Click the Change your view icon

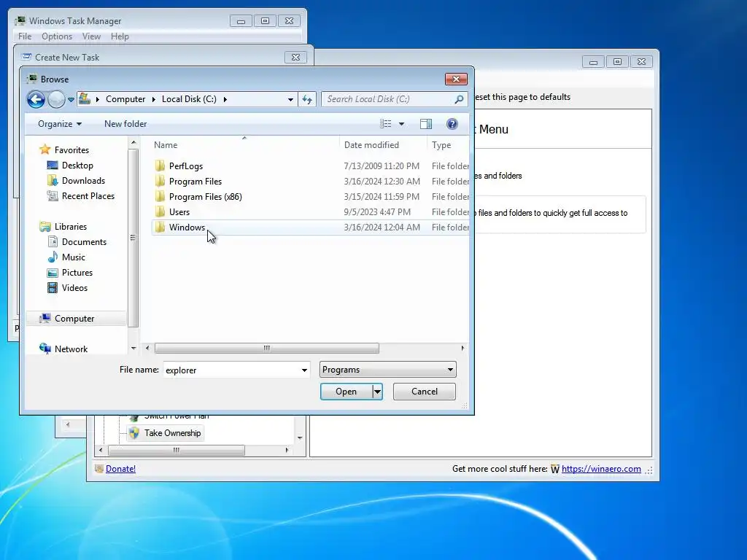pos(385,124)
